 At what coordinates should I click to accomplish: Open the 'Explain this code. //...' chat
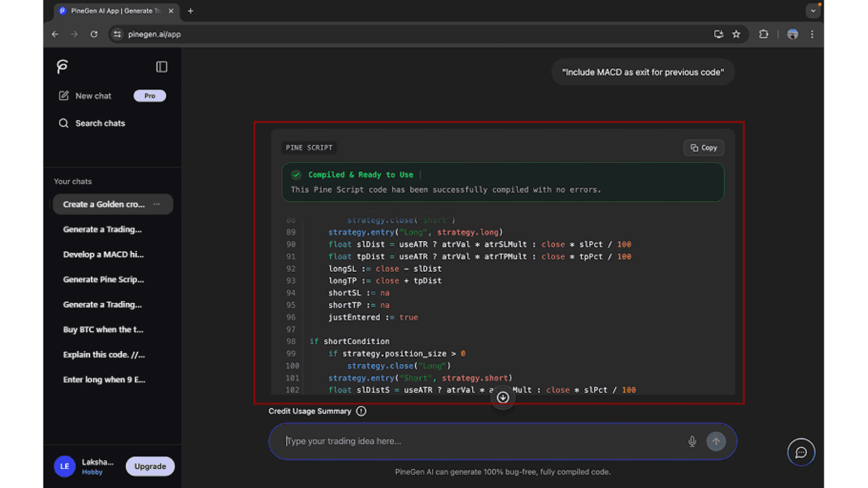point(104,354)
